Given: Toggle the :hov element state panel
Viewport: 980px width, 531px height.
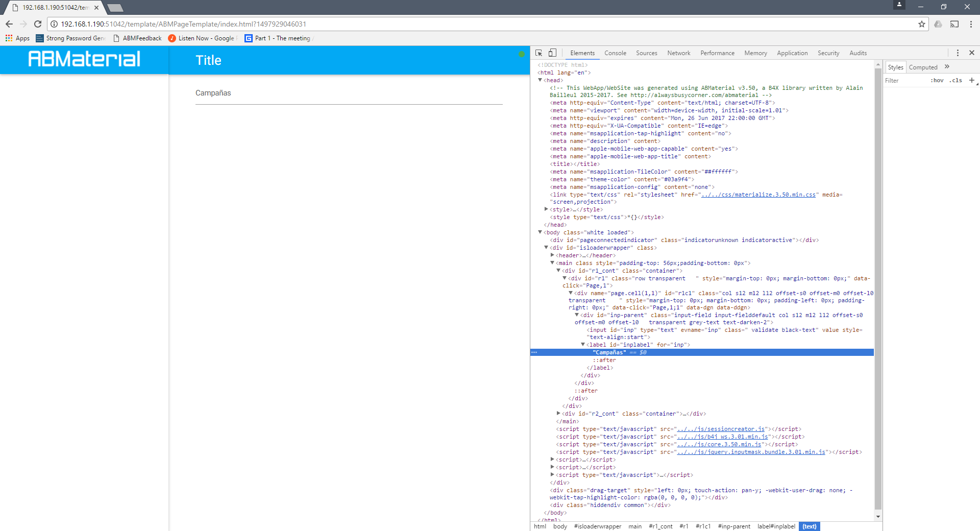Looking at the screenshot, I should pos(937,80).
